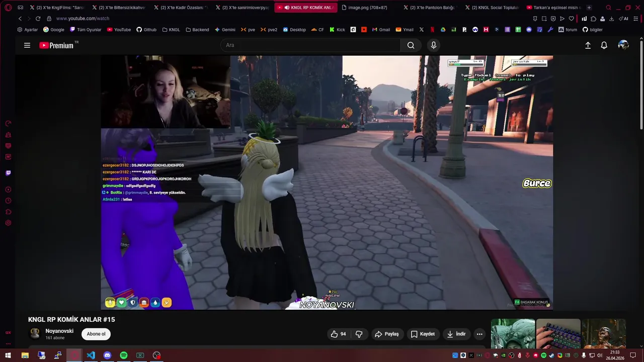Screen dimensions: 644x362
Task: Switch to the X'te KnglFilms tab
Action: (57, 8)
